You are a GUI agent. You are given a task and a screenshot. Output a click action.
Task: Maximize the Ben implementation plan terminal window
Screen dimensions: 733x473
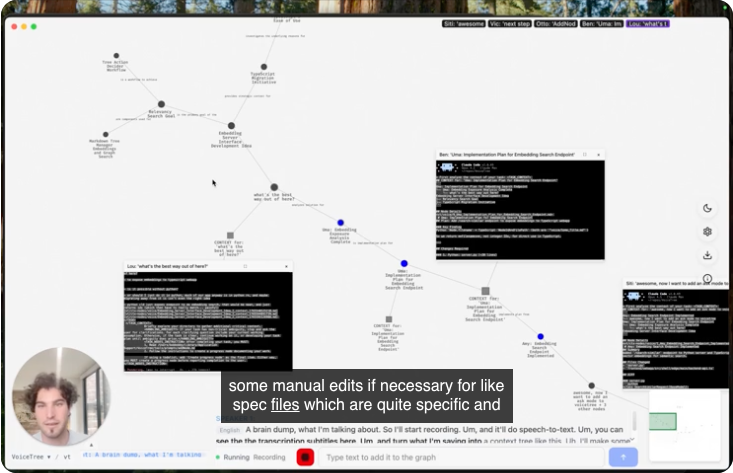pos(584,155)
